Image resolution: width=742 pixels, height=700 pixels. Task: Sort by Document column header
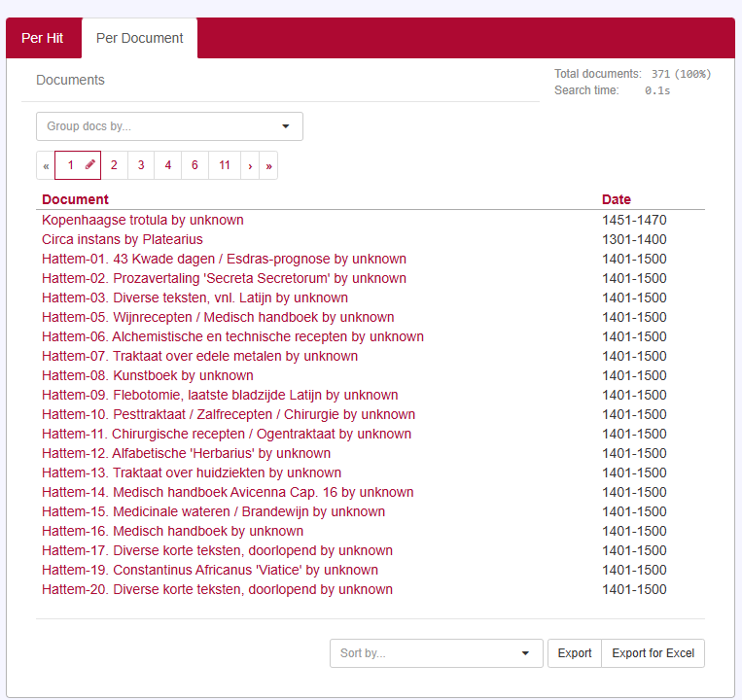(75, 199)
